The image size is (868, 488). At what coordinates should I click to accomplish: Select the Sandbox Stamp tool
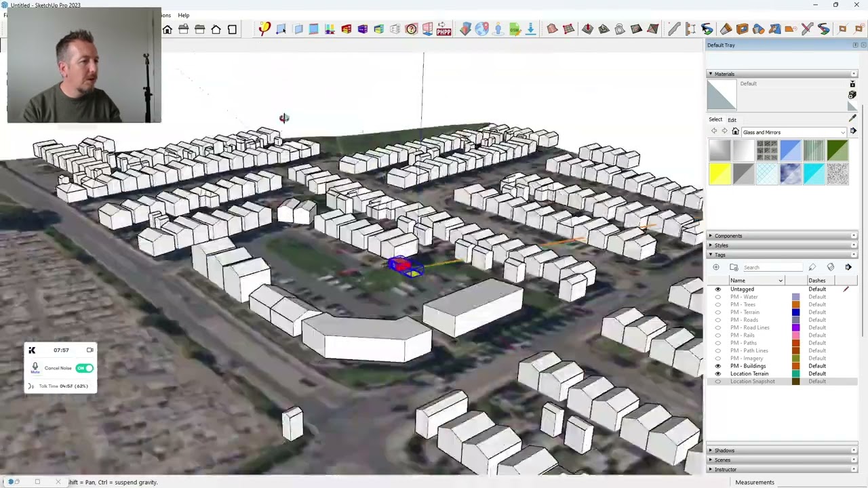[x=604, y=29]
